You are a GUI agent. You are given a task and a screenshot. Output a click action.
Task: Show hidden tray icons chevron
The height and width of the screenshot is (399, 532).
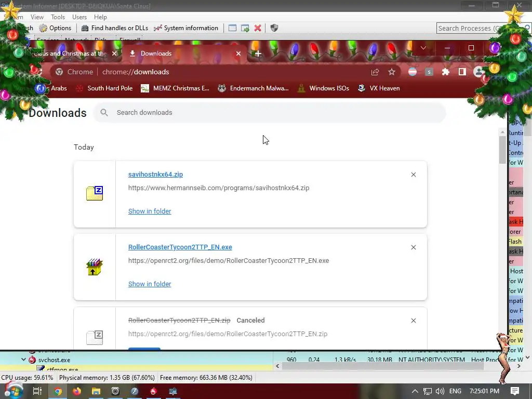click(415, 391)
